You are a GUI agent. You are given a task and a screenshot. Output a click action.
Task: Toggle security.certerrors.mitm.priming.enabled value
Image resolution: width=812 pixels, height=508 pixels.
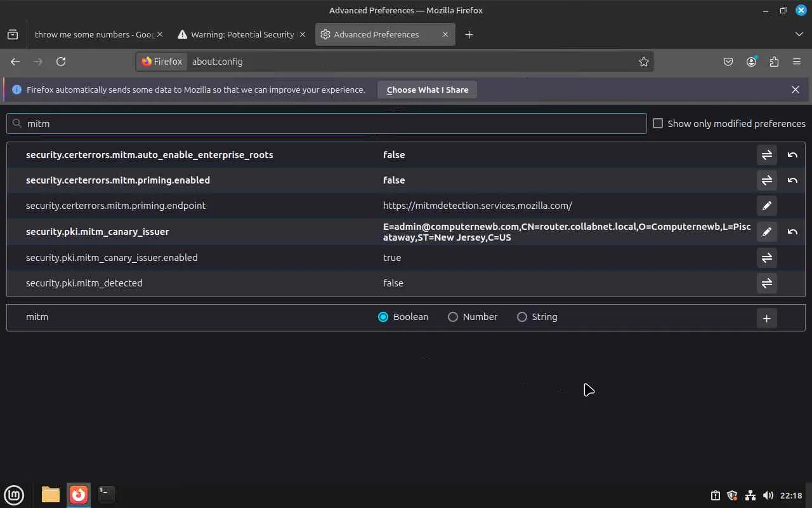click(x=766, y=180)
